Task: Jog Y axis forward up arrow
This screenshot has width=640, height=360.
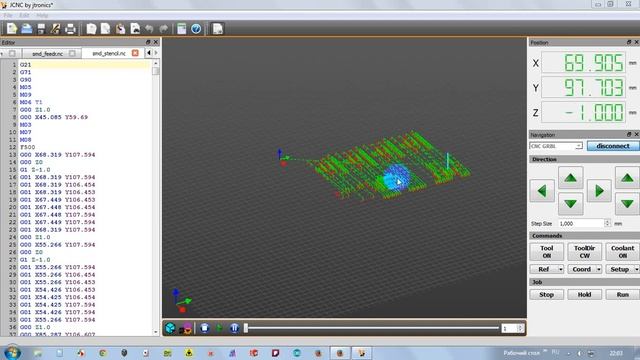Action: click(x=571, y=178)
